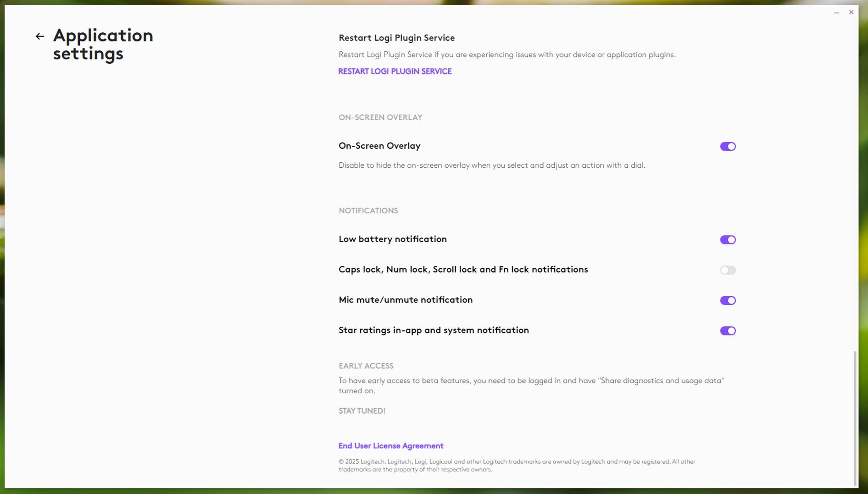Click the Mic mute/unmute notification label text
The width and height of the screenshot is (868, 494).
(405, 300)
